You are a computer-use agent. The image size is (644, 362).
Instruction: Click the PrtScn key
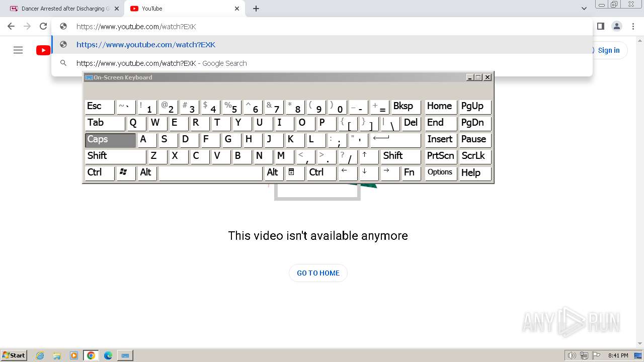(x=441, y=156)
